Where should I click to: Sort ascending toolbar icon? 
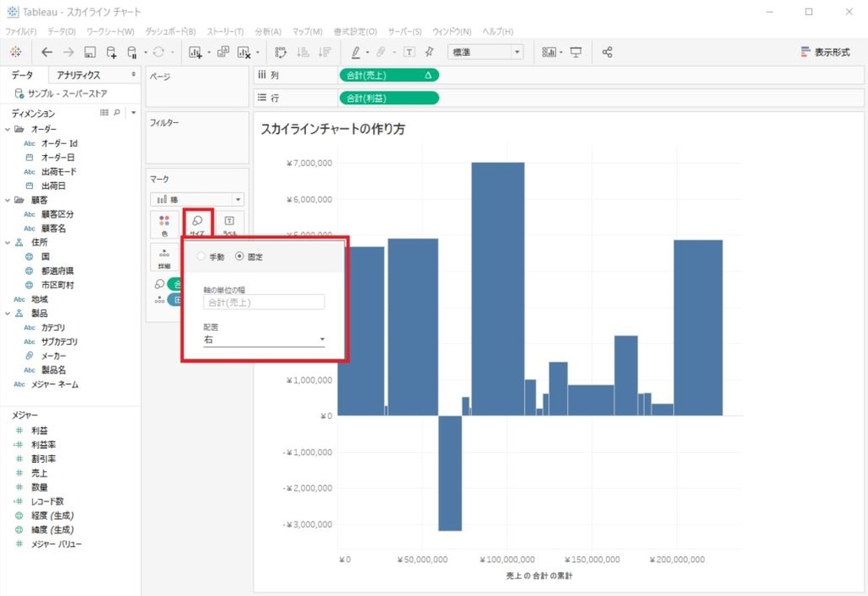tap(303, 52)
